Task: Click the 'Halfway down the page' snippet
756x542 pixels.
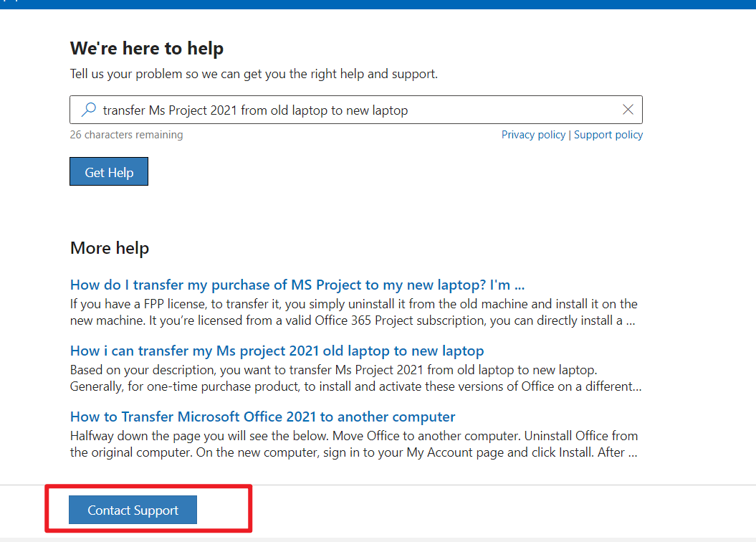Action: [x=354, y=444]
